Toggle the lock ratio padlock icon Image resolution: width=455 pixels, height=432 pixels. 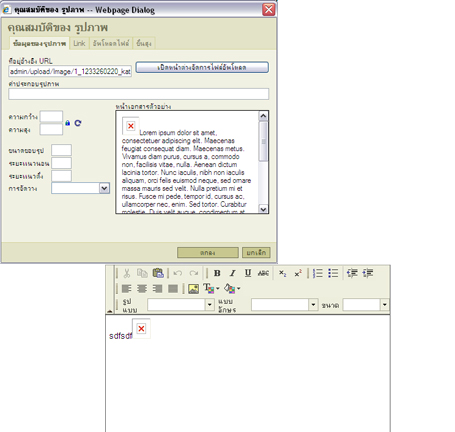coord(68,123)
